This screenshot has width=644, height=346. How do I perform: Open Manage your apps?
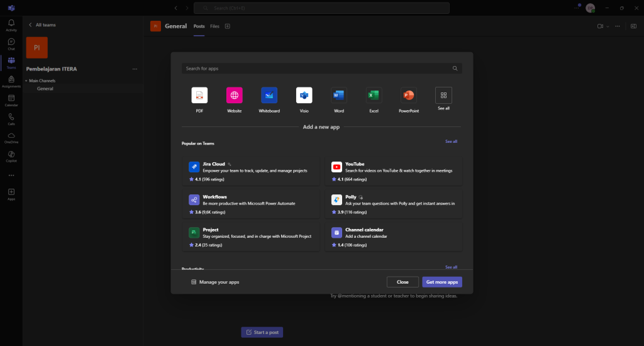pyautogui.click(x=215, y=282)
